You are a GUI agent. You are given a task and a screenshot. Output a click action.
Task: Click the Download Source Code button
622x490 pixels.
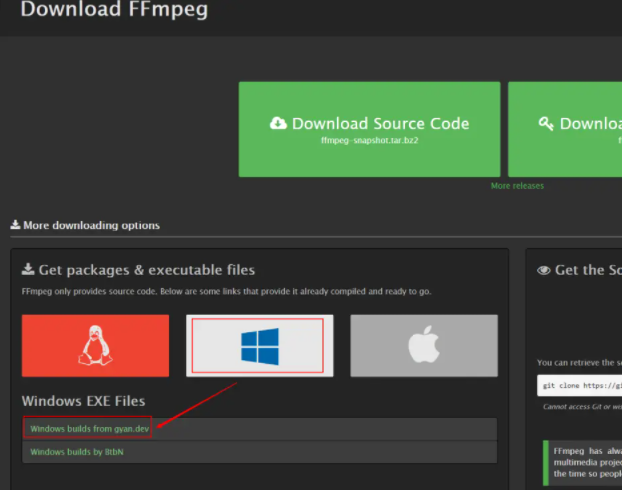[369, 129]
